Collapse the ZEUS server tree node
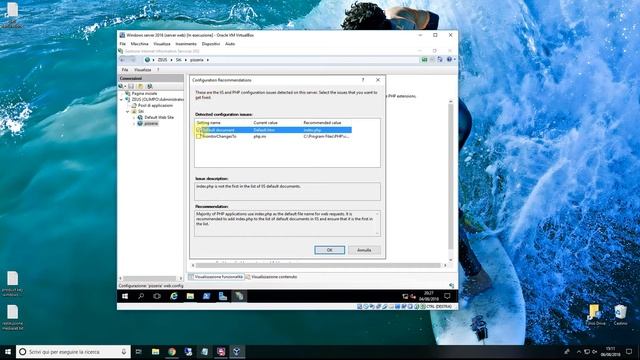 click(121, 100)
